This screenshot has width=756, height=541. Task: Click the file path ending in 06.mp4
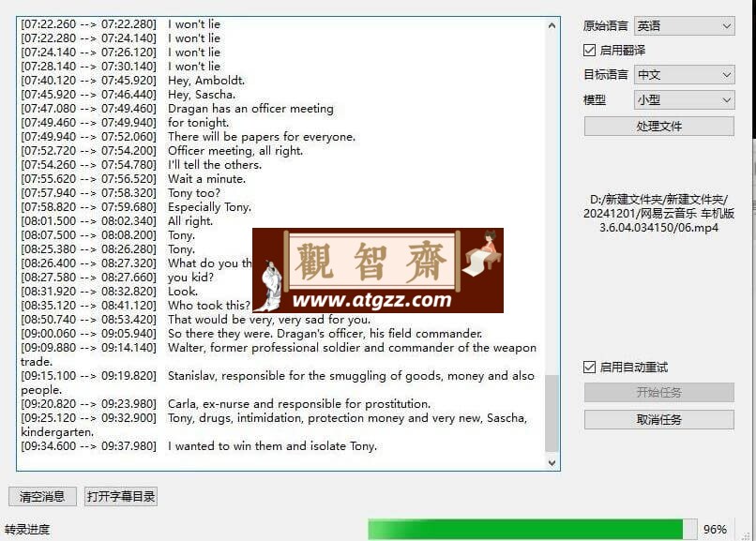[x=658, y=214]
